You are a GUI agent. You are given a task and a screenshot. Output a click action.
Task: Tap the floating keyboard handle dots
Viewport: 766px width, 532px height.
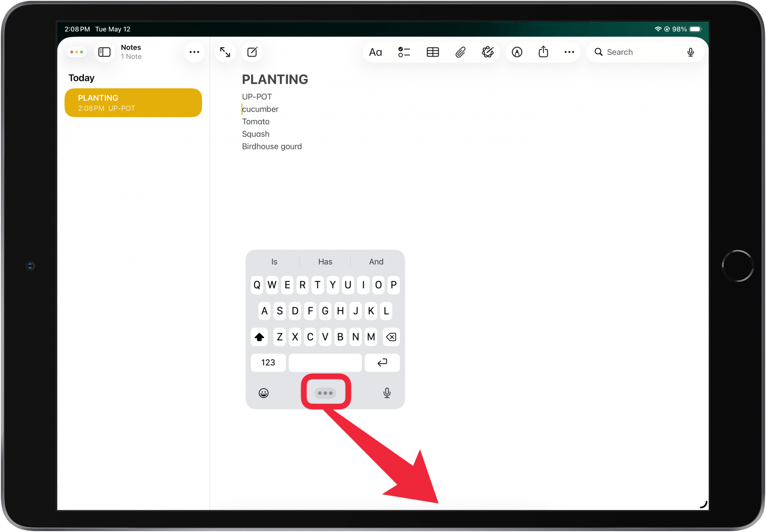325,393
